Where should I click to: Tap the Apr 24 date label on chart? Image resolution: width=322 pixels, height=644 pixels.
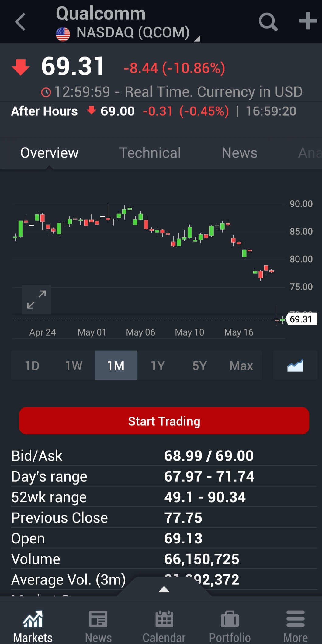[43, 332]
